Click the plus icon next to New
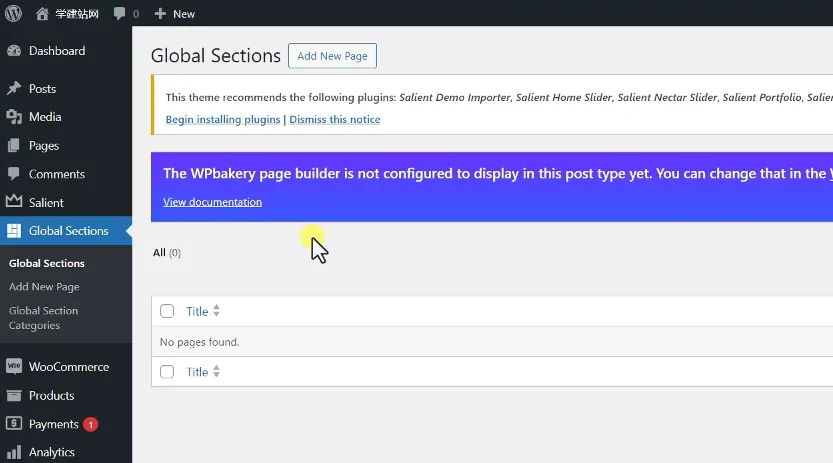 [x=160, y=14]
